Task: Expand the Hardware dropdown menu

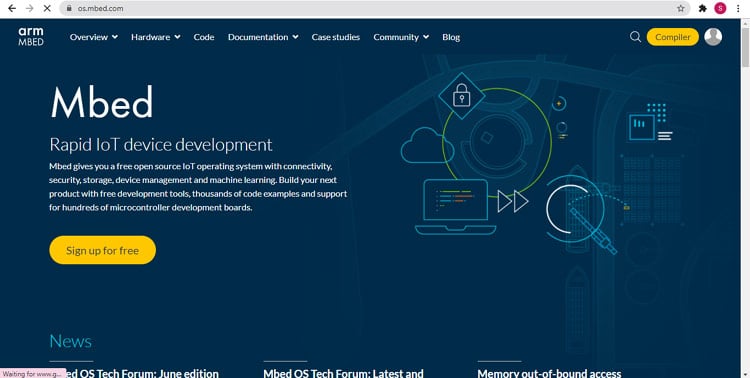Action: 156,37
